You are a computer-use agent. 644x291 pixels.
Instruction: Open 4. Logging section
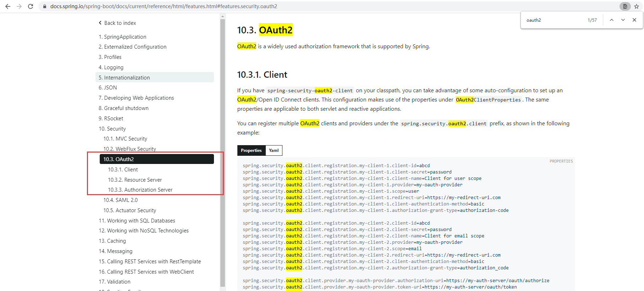pos(111,67)
